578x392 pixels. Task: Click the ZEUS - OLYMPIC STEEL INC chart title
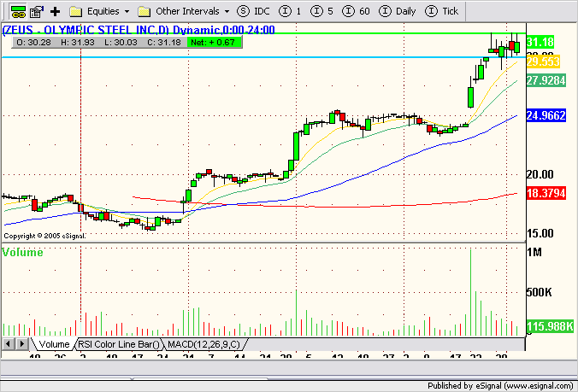139,30
